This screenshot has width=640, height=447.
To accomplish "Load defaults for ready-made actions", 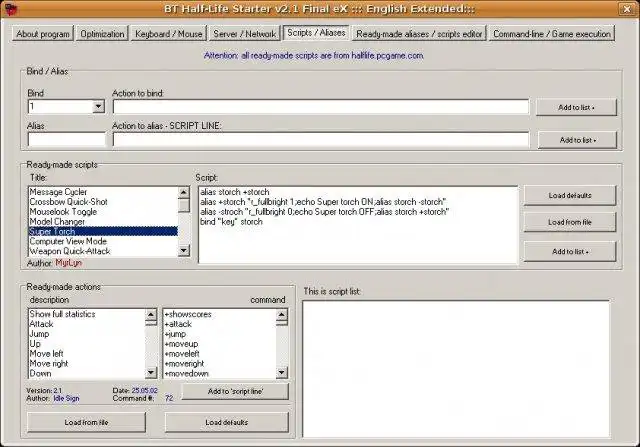I will [227, 423].
